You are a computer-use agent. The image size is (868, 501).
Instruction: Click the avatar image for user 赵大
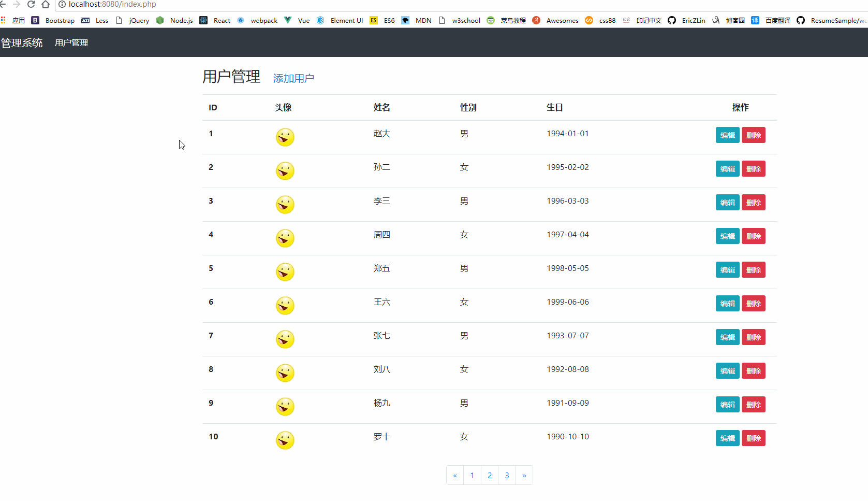pos(285,137)
